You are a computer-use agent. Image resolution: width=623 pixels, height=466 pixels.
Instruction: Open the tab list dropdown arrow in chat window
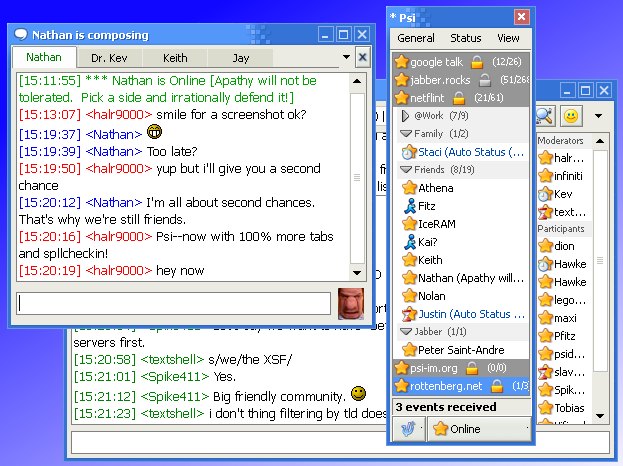pos(346,57)
